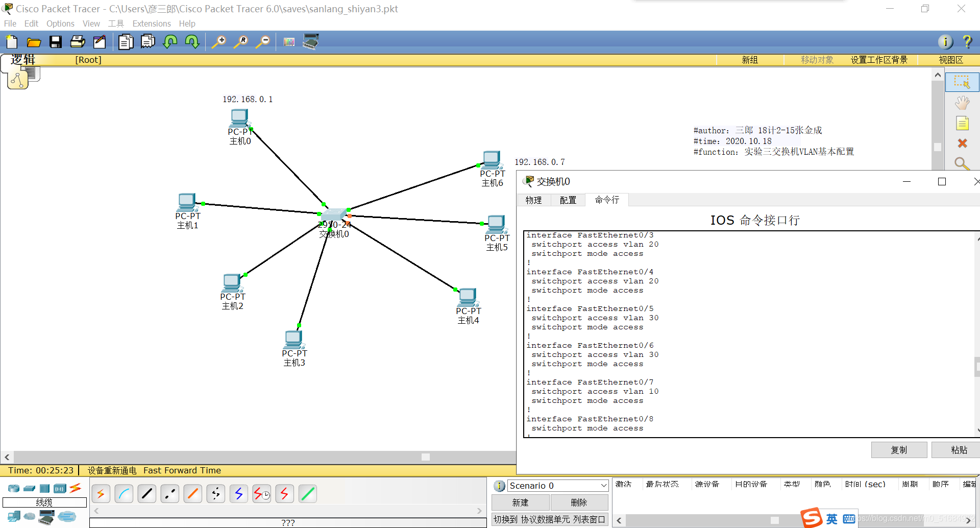Viewport: 980px width, 528px height.
Task: Click inside the IOS command line area
Action: (750, 334)
